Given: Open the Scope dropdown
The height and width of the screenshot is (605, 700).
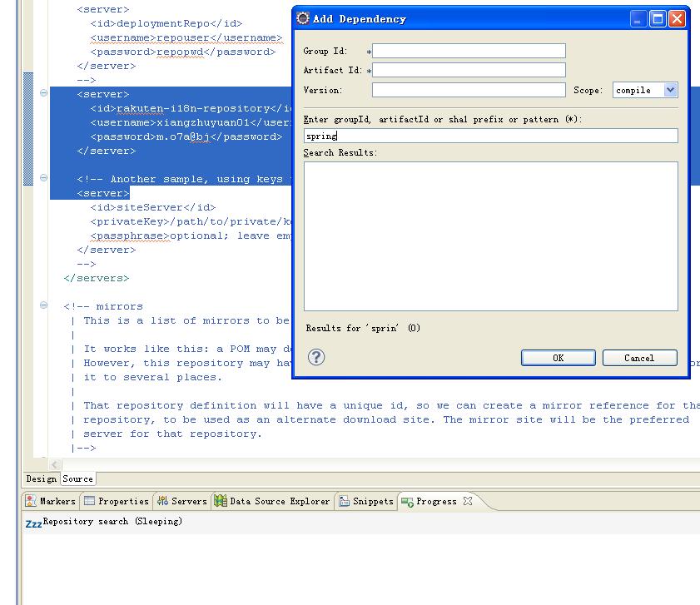Looking at the screenshot, I should [x=670, y=90].
